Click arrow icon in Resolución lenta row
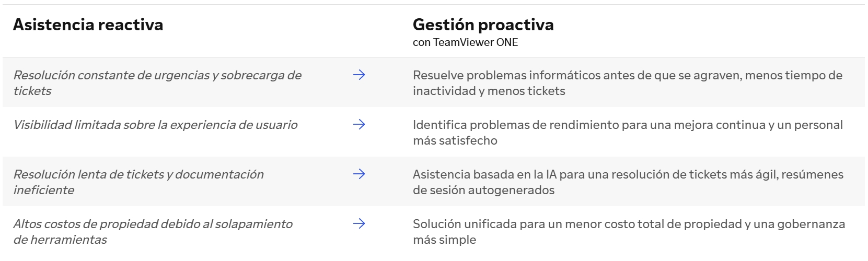Viewport: 868px width, 261px height. click(358, 174)
